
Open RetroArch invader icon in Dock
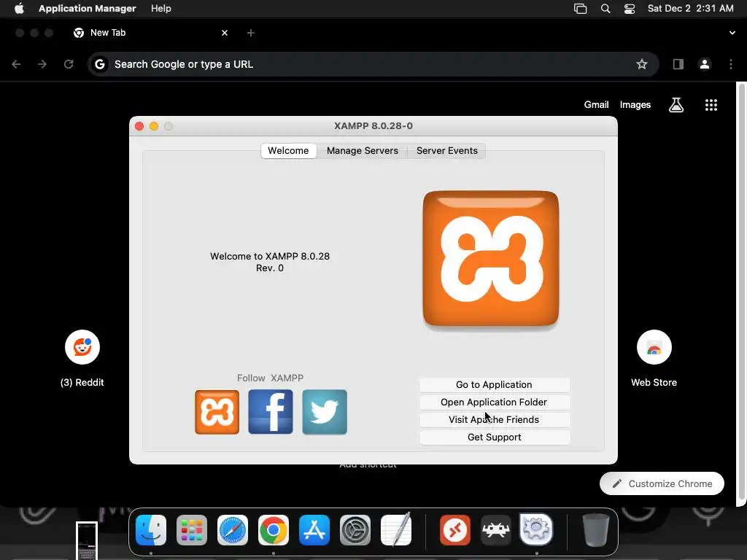point(496,530)
